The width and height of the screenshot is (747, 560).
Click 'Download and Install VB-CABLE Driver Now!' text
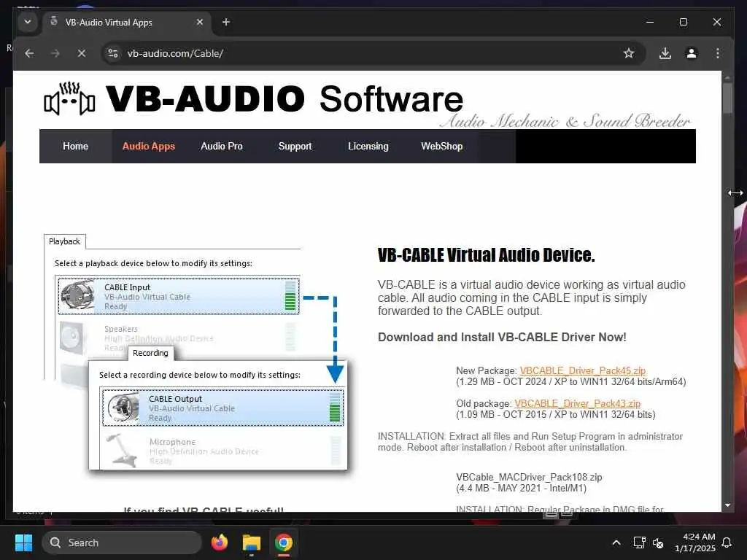coord(502,337)
